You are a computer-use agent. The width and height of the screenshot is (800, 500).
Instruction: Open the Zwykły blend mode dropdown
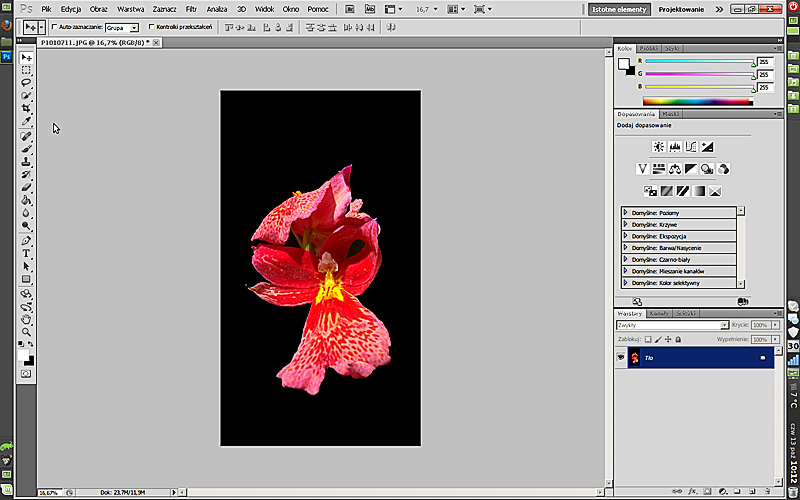pos(671,325)
